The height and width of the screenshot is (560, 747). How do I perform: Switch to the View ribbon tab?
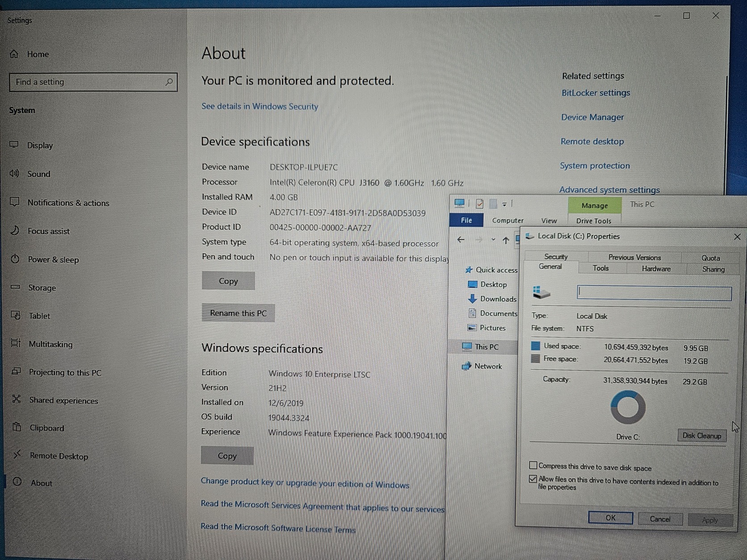[549, 221]
